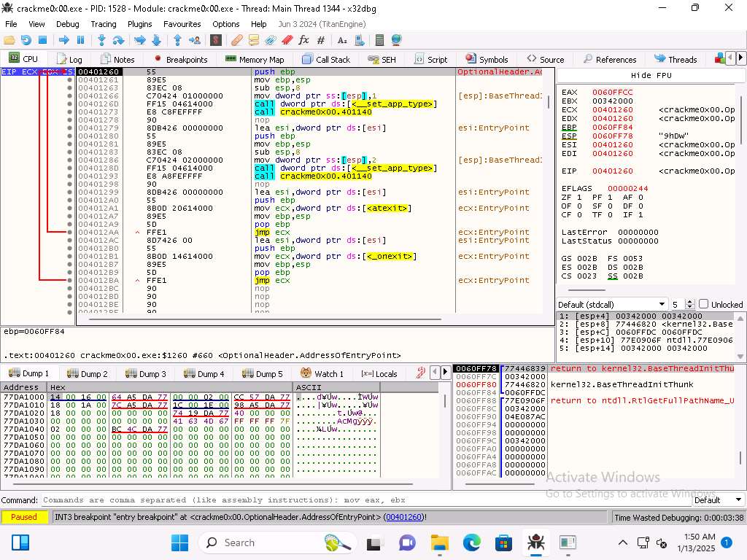This screenshot has height=560, width=747.
Task: Open the Functions fx icon
Action: coord(303,40)
